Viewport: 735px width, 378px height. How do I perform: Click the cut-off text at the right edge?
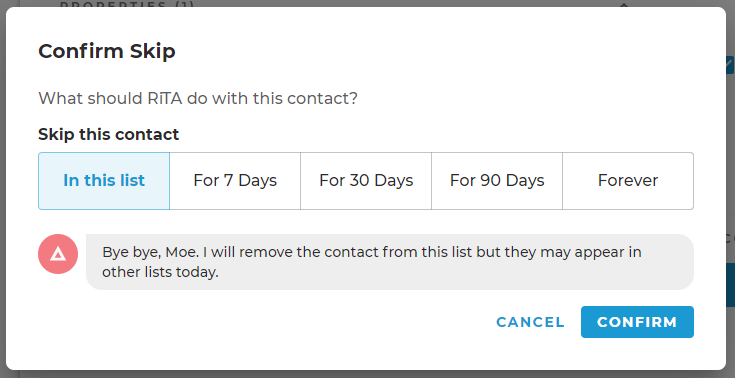(730, 238)
